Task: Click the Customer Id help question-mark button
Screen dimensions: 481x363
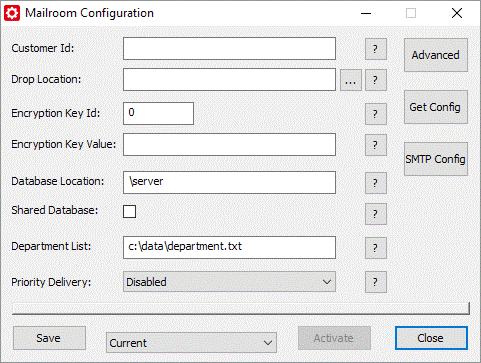Action: pos(376,49)
